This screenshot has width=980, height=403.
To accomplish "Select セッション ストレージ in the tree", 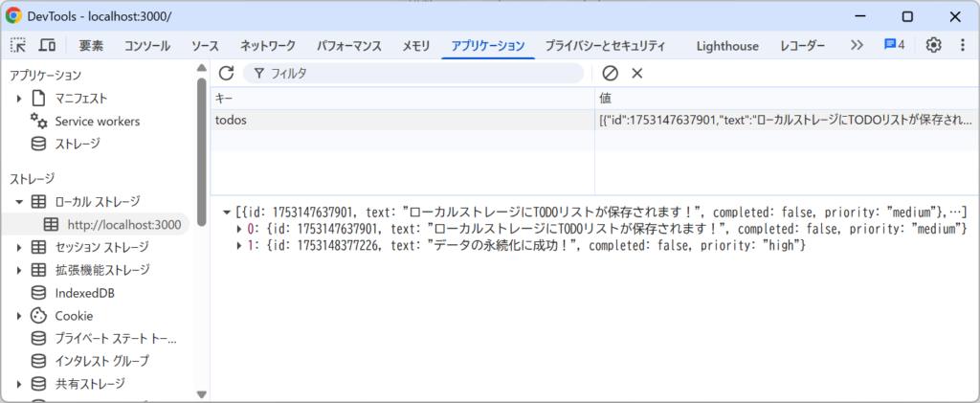I will 101,247.
